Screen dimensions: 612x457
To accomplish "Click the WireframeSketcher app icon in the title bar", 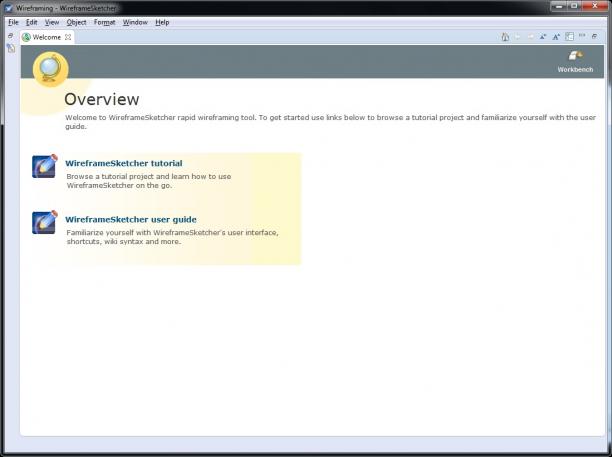I will click(x=8, y=8).
